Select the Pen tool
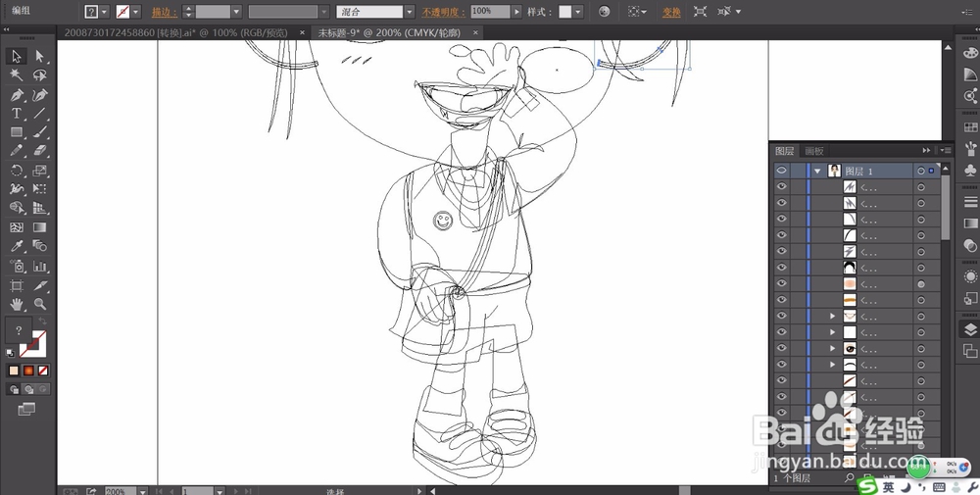 point(17,95)
